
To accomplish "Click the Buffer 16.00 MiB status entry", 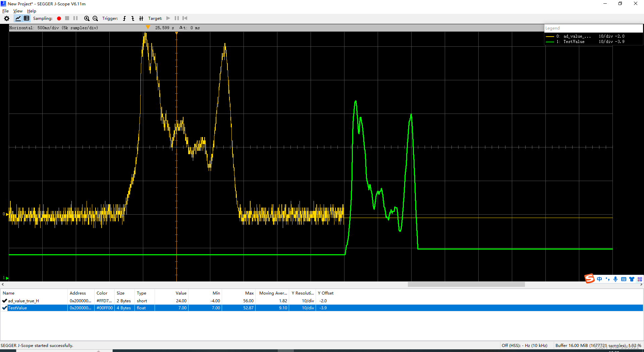I will pos(598,346).
